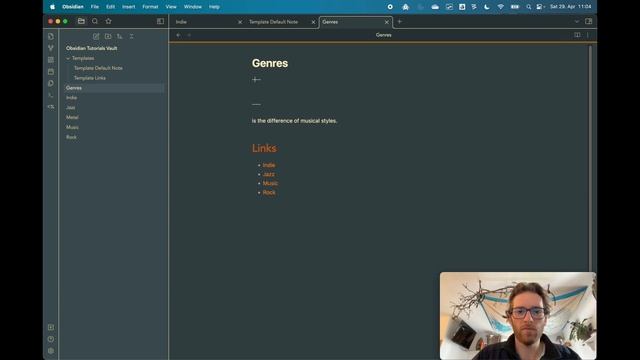Create a new note in file explorer
The width and height of the screenshot is (640, 360).
96,36
